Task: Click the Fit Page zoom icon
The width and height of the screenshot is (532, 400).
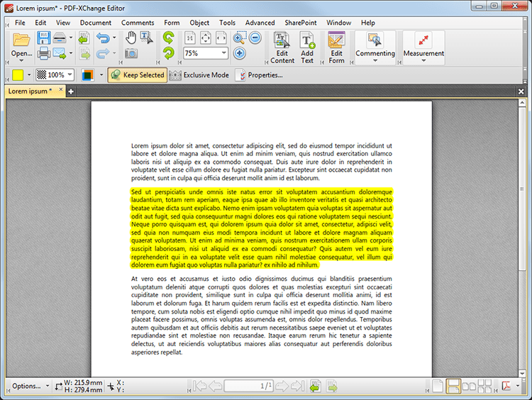Action: coord(206,38)
